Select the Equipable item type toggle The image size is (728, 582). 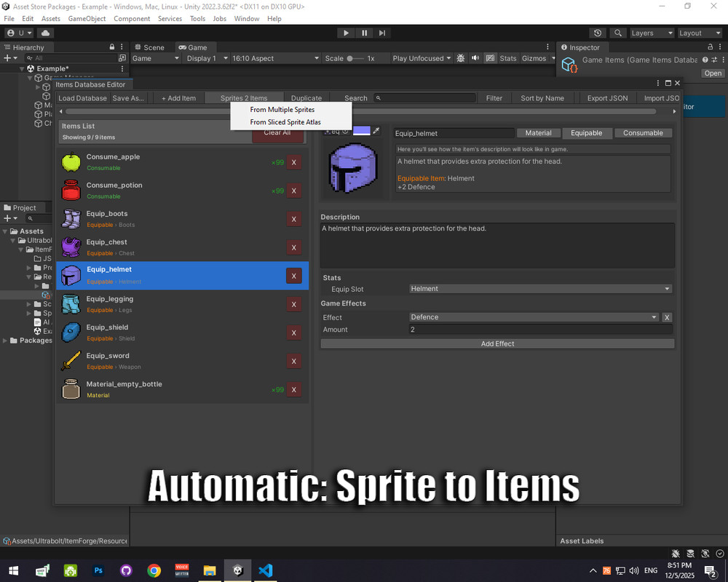point(587,133)
